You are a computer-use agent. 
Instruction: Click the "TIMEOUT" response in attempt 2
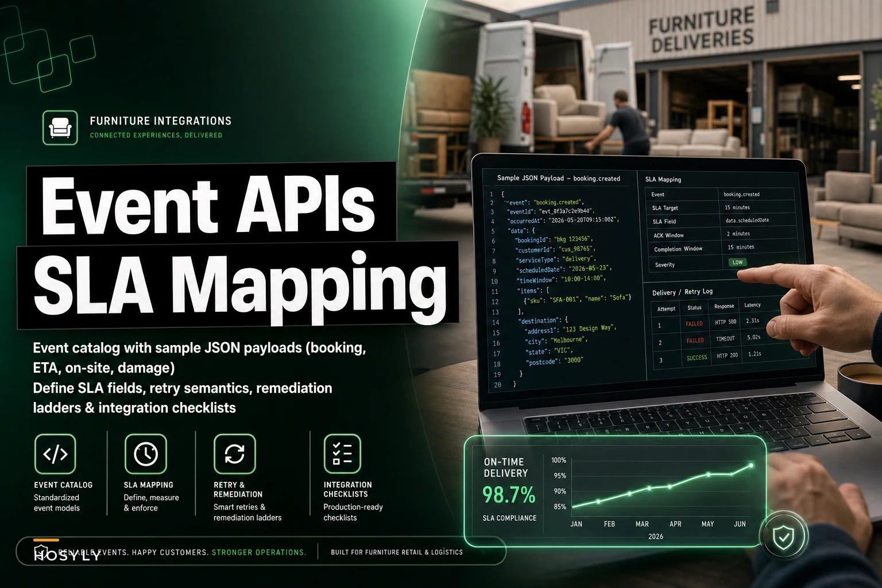click(725, 339)
